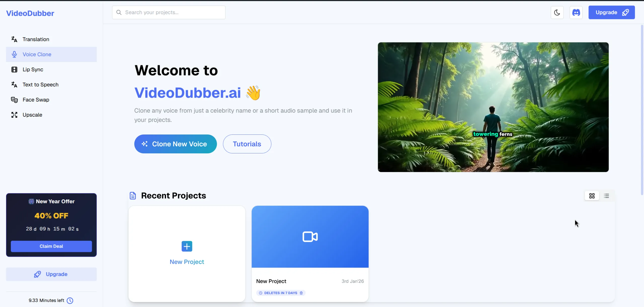The image size is (644, 307).
Task: Click the Upscale expand-arrows icon
Action: pos(14,115)
